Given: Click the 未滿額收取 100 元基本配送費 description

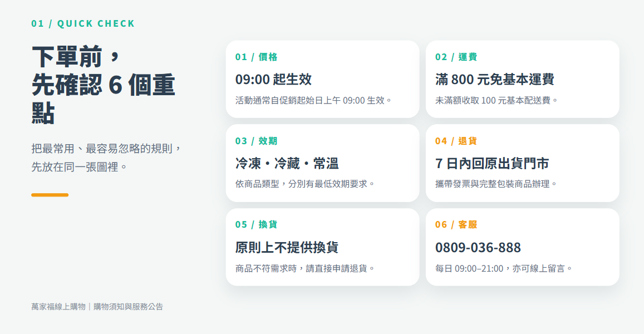Looking at the screenshot, I should [496, 100].
